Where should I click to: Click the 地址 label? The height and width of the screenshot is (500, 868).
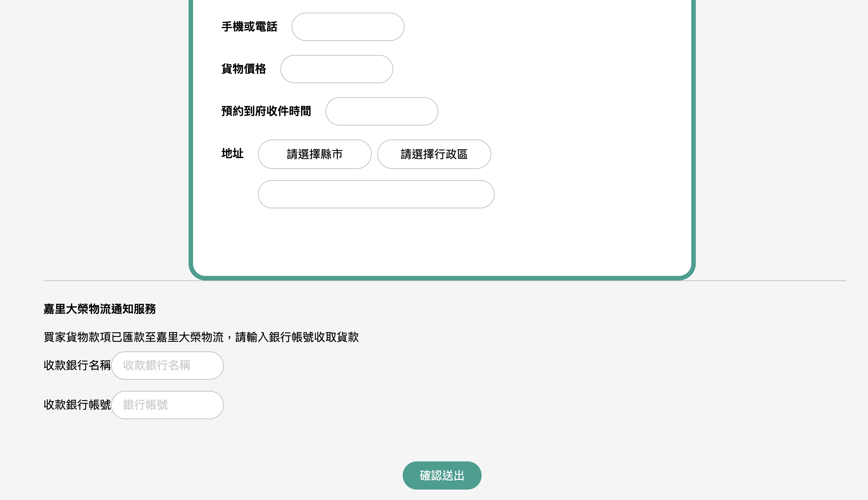(232, 153)
